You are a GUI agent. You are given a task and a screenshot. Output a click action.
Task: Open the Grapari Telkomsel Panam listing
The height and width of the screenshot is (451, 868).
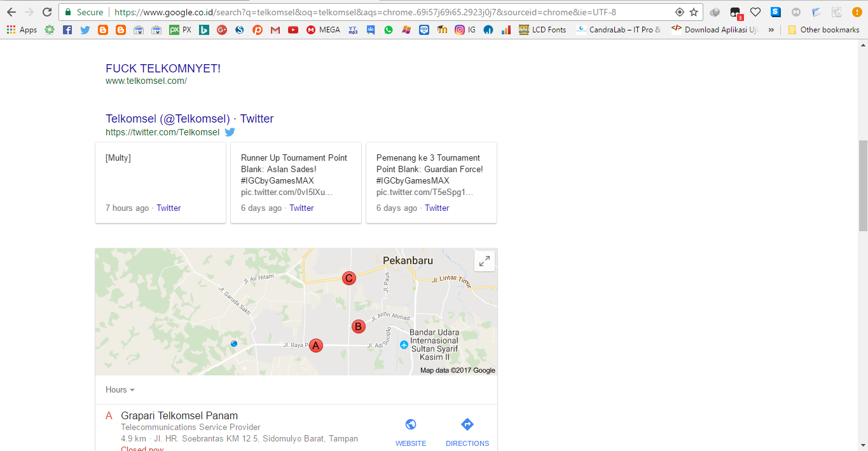(x=179, y=416)
